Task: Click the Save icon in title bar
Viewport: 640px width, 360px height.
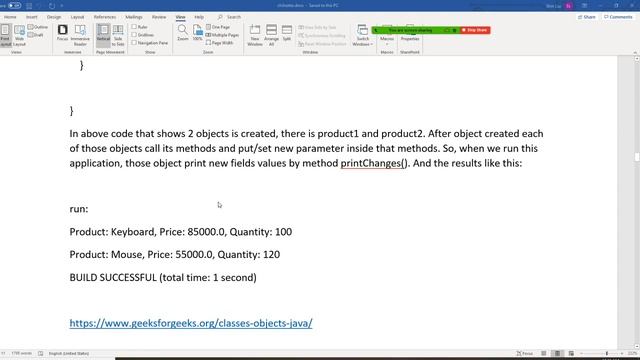Action: [x=29, y=6]
